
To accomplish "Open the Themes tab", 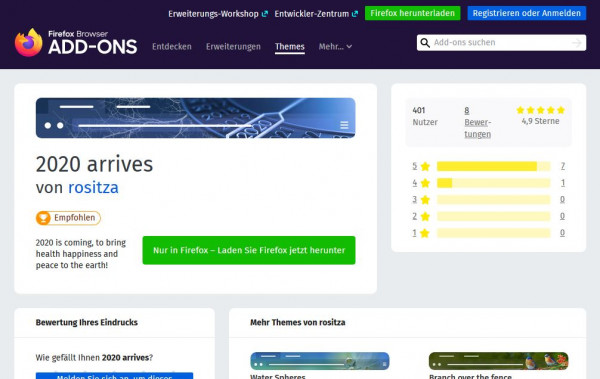I will click(x=290, y=47).
